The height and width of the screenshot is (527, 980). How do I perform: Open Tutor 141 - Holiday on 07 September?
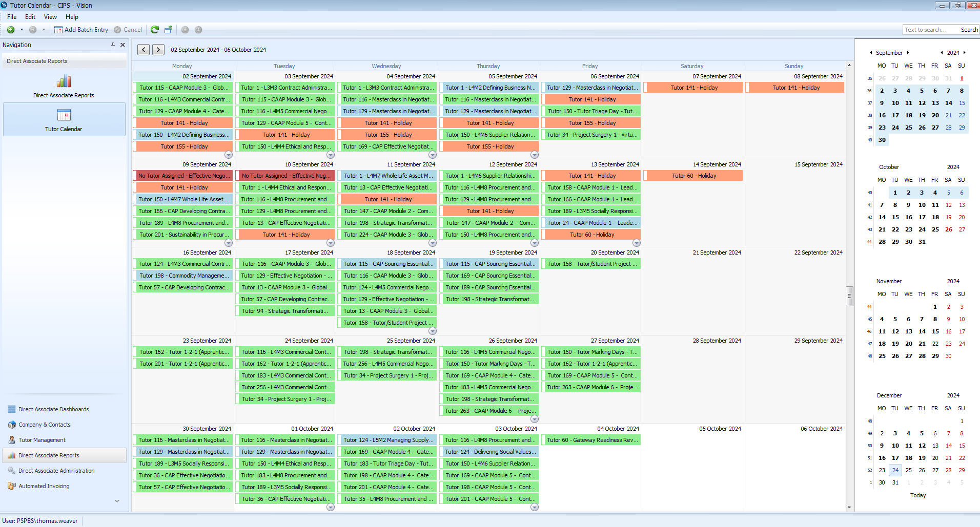coord(693,88)
